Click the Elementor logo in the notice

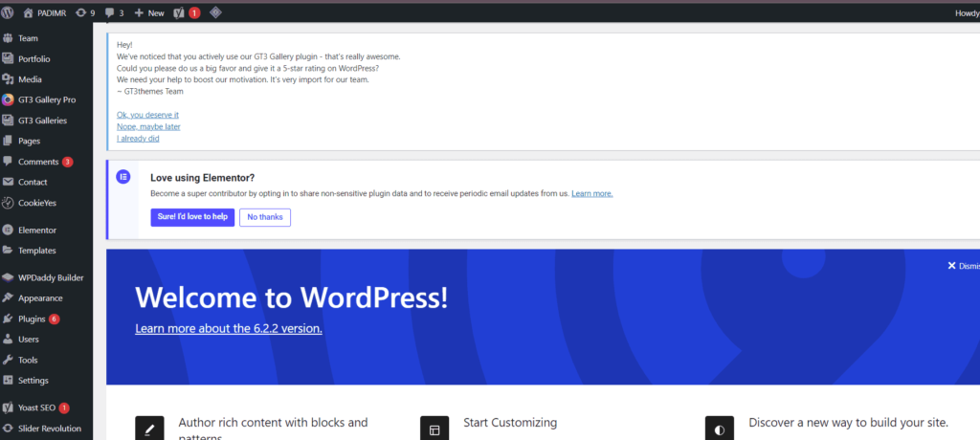tap(123, 177)
